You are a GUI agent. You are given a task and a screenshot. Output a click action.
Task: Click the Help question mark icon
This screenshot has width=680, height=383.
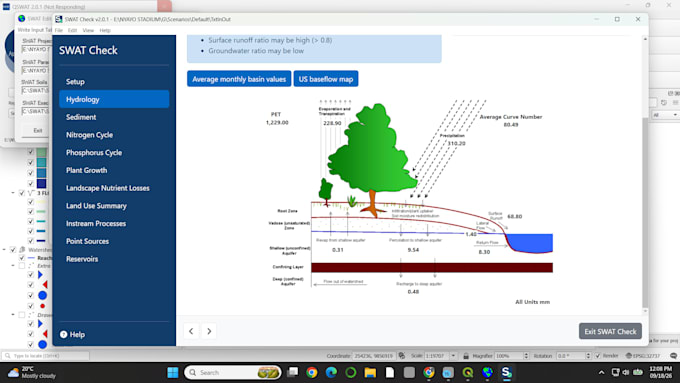pyautogui.click(x=64, y=334)
